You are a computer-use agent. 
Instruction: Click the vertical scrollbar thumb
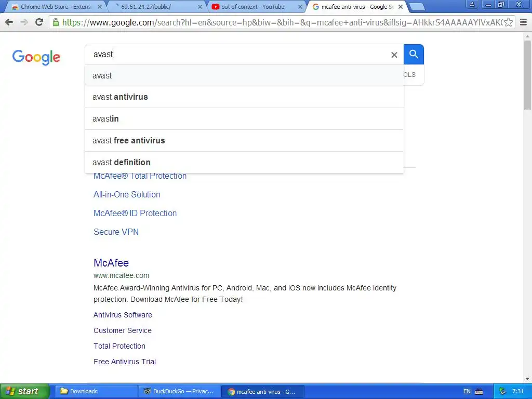click(527, 75)
